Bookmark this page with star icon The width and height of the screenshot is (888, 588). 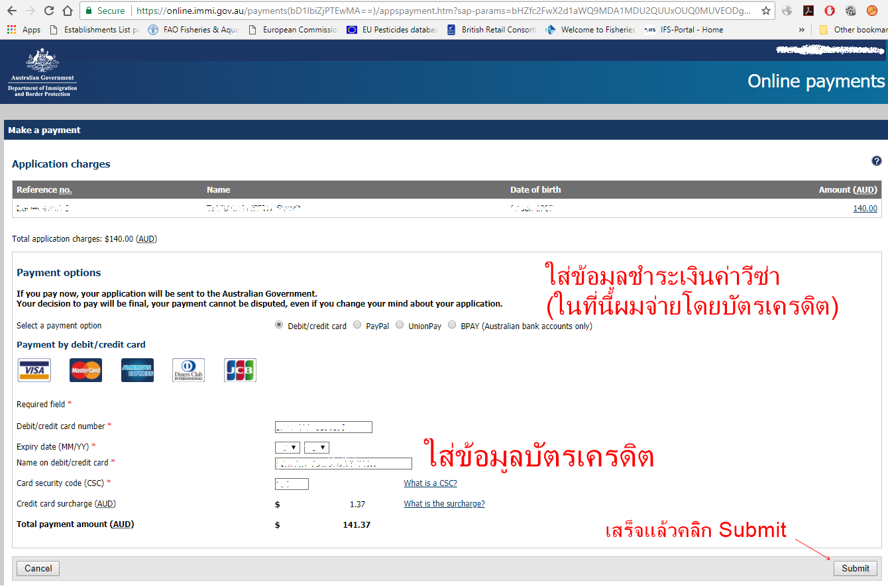point(766,11)
